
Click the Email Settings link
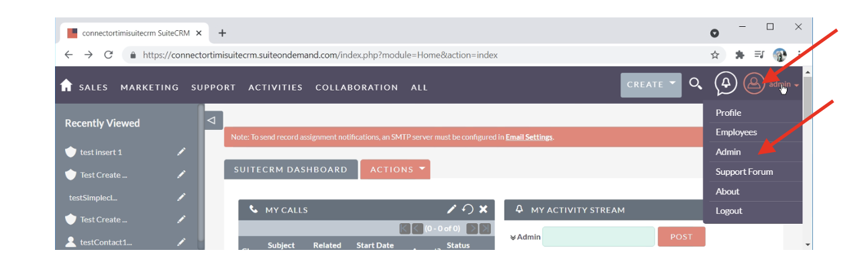(529, 137)
